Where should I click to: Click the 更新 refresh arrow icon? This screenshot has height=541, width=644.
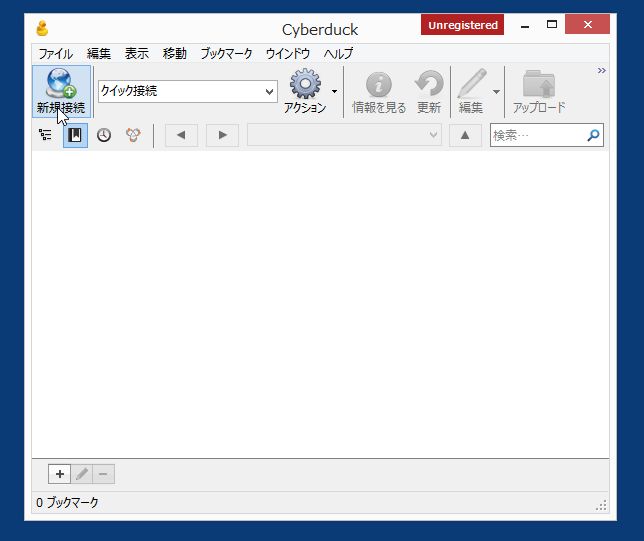coord(429,84)
